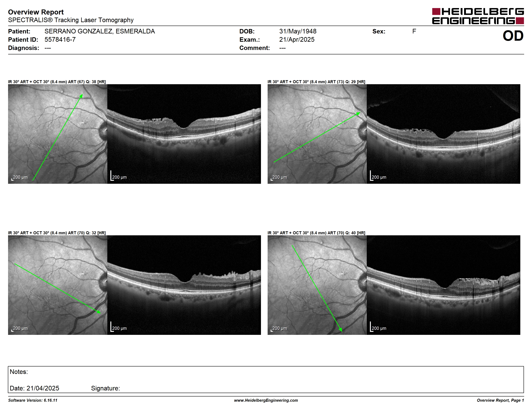Click exam date 21/Apr/2025
This screenshot has height=411, width=532.
297,39
